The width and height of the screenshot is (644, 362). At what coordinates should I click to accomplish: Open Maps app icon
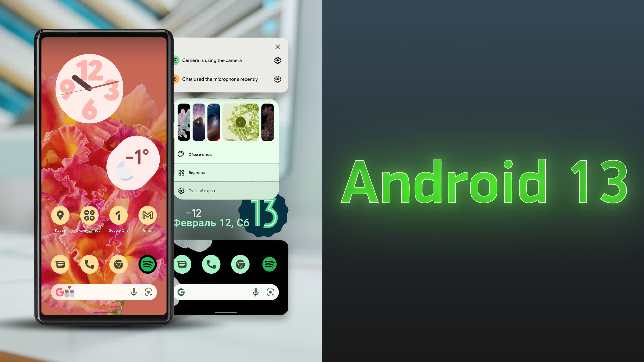[60, 217]
